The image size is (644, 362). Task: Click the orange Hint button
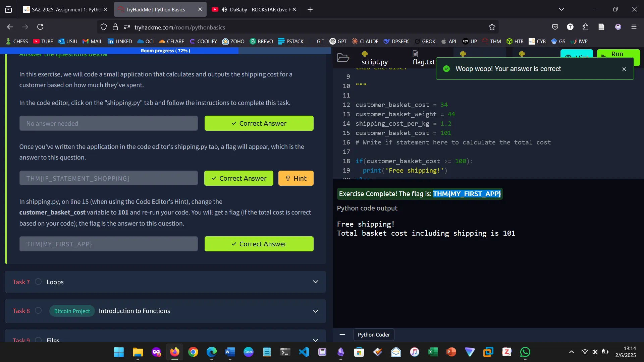pyautogui.click(x=296, y=178)
